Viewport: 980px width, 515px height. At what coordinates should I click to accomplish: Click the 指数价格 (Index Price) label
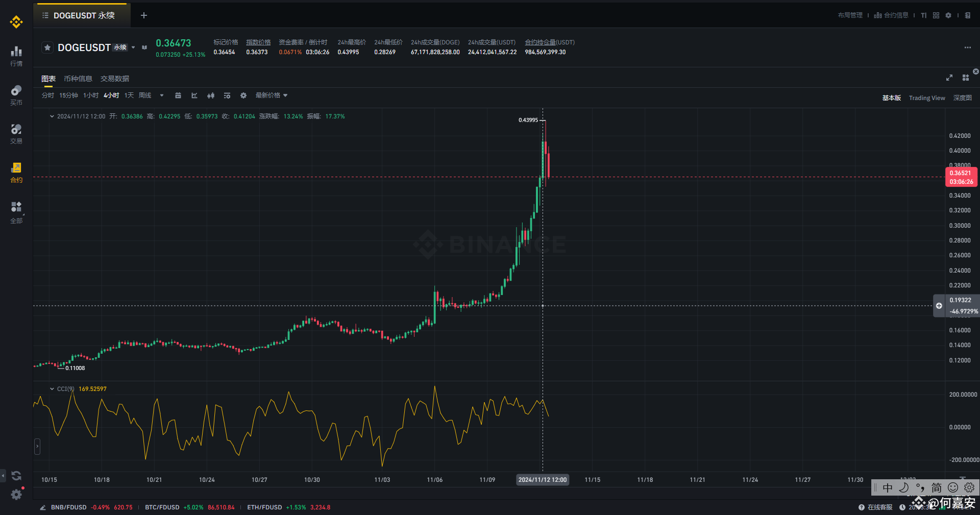pyautogui.click(x=258, y=42)
